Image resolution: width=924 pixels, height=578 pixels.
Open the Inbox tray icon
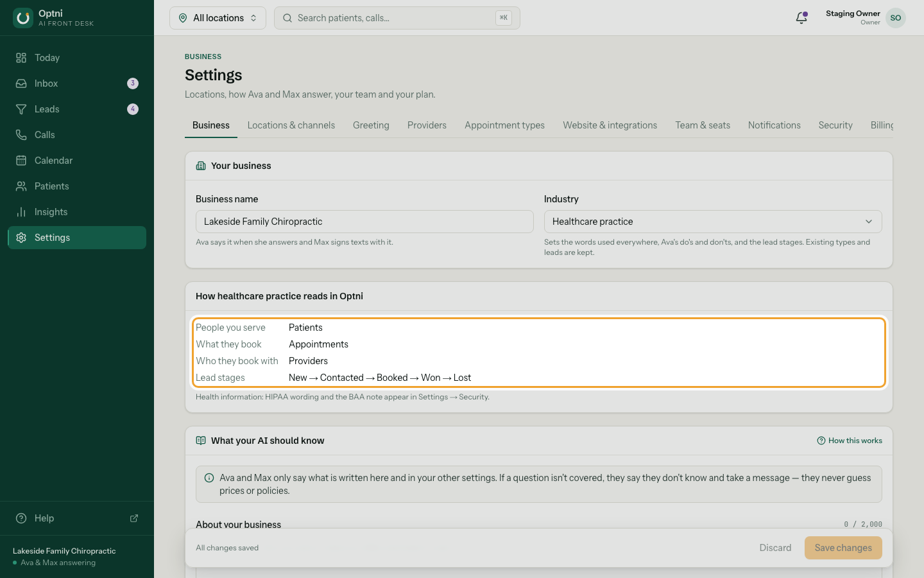click(x=21, y=83)
